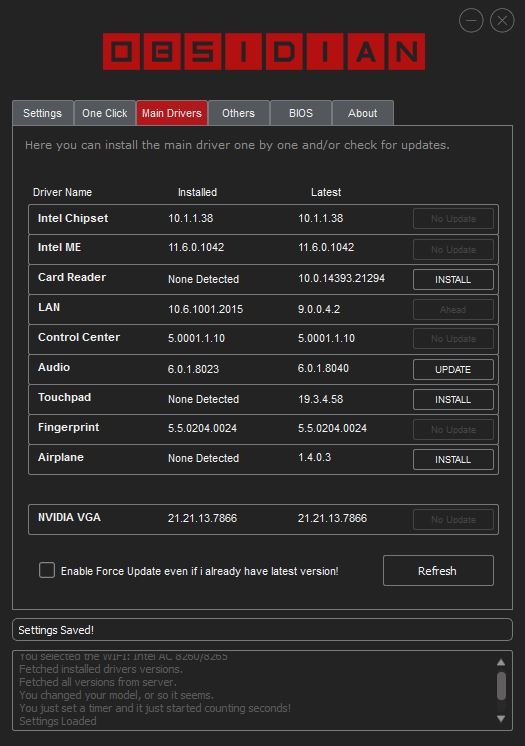Click the log scrollbar up arrow
Screen dimensions: 525x746
(501, 662)
